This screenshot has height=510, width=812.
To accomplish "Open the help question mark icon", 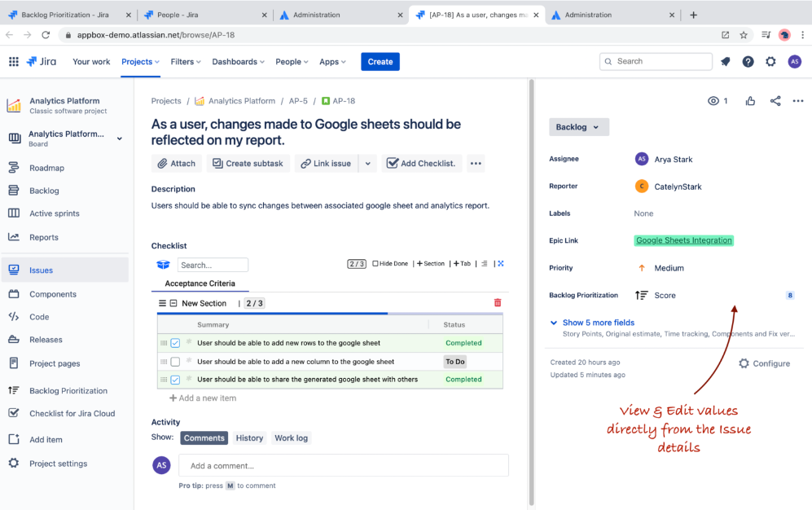I will 748,62.
